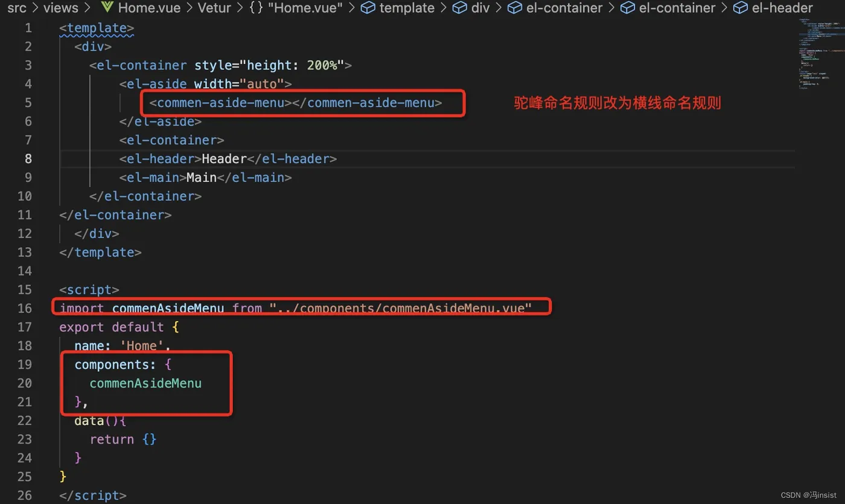Image resolution: width=845 pixels, height=504 pixels.
Task: Click the Vue logo icon beside Home.vue breadcrumb
Action: click(x=107, y=8)
